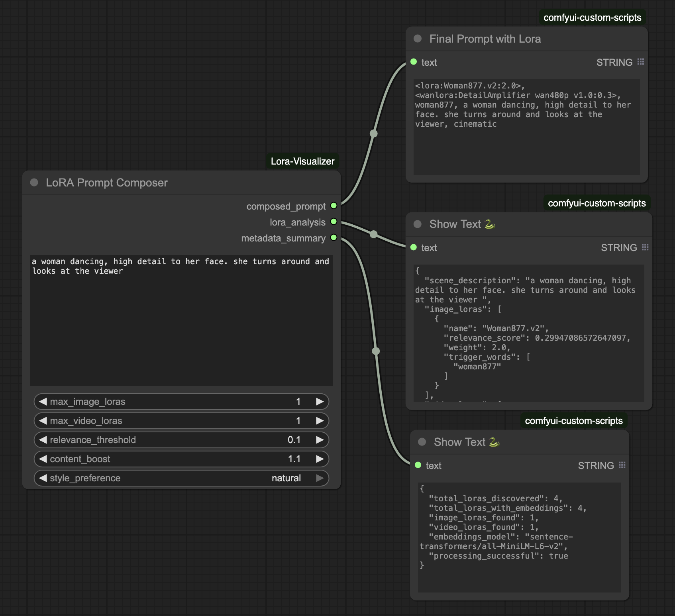
Task: Click text input socket on Show Text with total_loras_discovered
Action: point(418,465)
